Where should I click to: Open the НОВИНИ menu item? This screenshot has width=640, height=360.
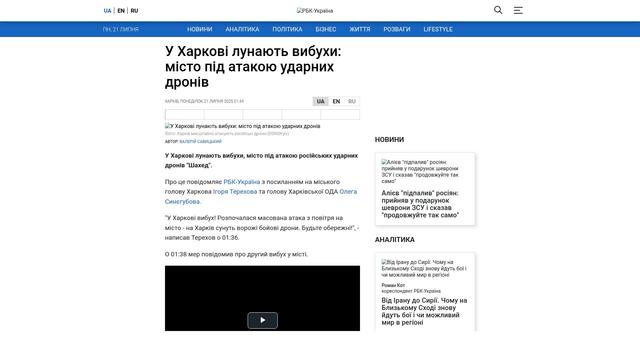200,29
